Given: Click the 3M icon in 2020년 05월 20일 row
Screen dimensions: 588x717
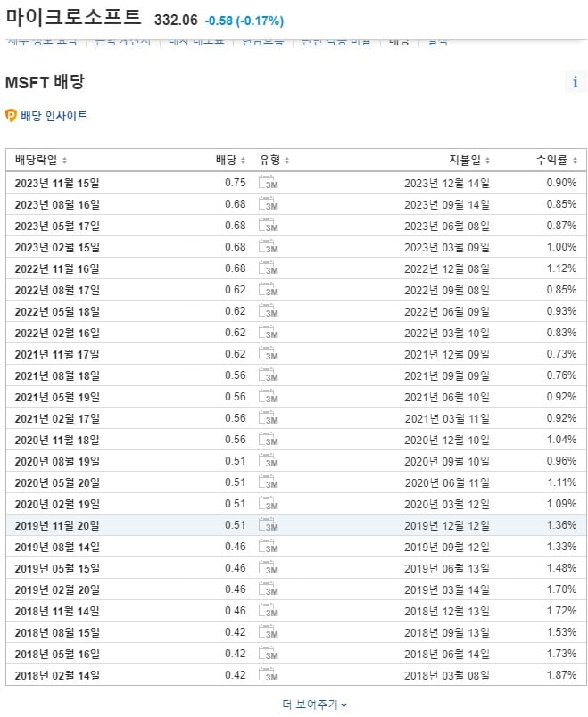Looking at the screenshot, I should click(269, 482).
